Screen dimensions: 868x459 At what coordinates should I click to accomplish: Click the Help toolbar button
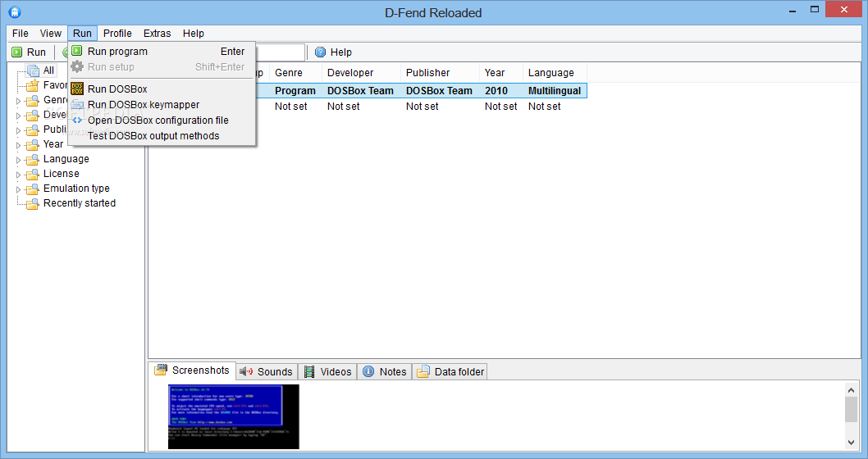point(333,52)
